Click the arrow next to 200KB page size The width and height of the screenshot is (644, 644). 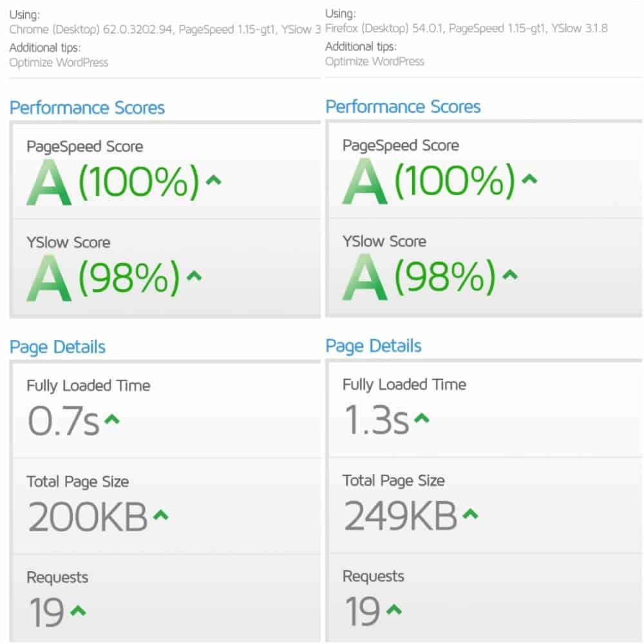(161, 515)
